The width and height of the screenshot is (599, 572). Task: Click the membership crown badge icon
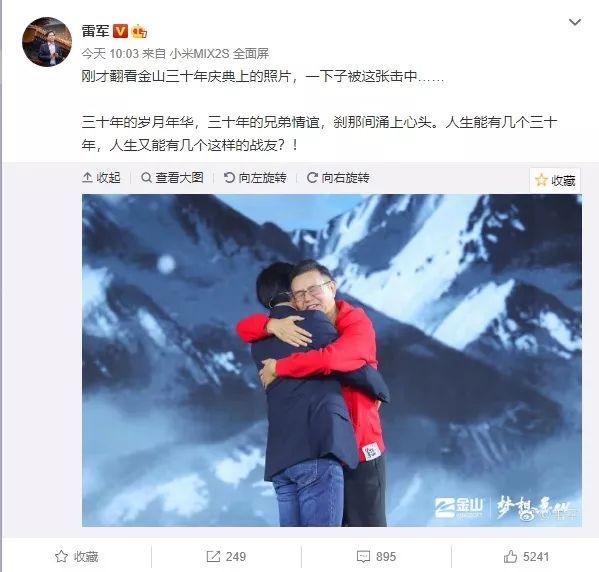(139, 31)
